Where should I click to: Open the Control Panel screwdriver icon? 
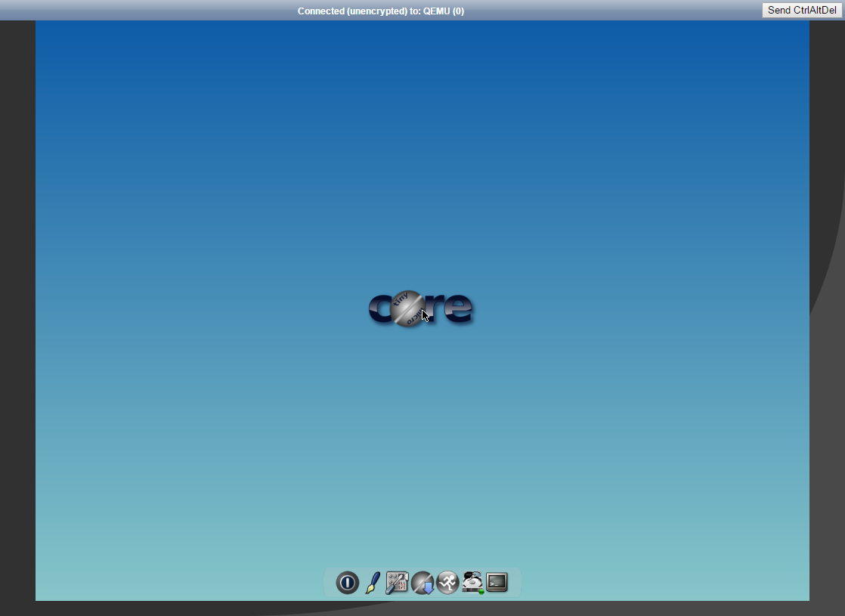point(397,583)
